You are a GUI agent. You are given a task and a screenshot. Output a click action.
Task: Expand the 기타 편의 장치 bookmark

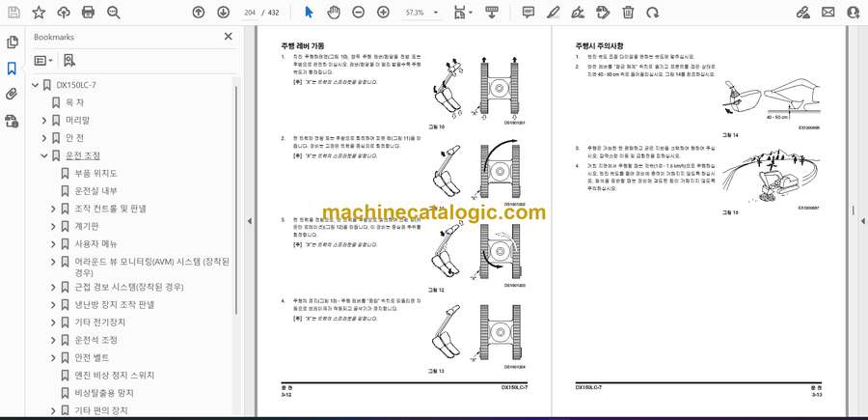tap(53, 410)
